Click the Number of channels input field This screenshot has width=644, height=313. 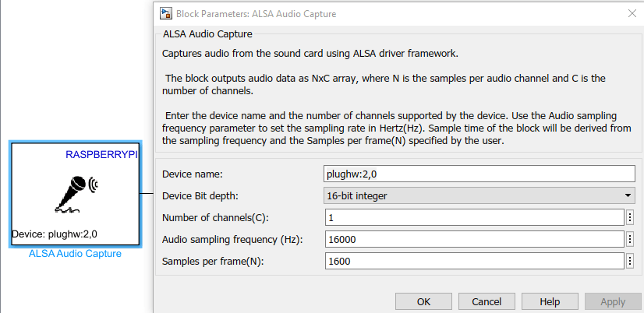click(473, 217)
